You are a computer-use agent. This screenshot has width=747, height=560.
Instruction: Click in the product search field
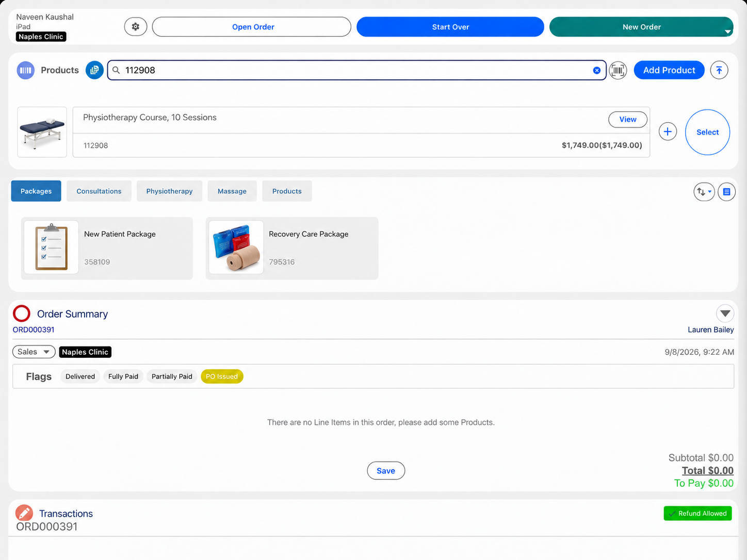356,70
